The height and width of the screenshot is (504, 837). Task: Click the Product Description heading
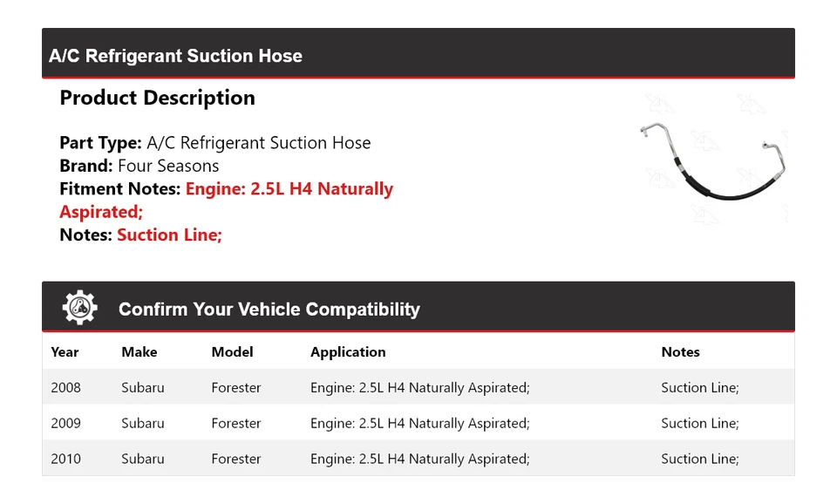[x=157, y=98]
